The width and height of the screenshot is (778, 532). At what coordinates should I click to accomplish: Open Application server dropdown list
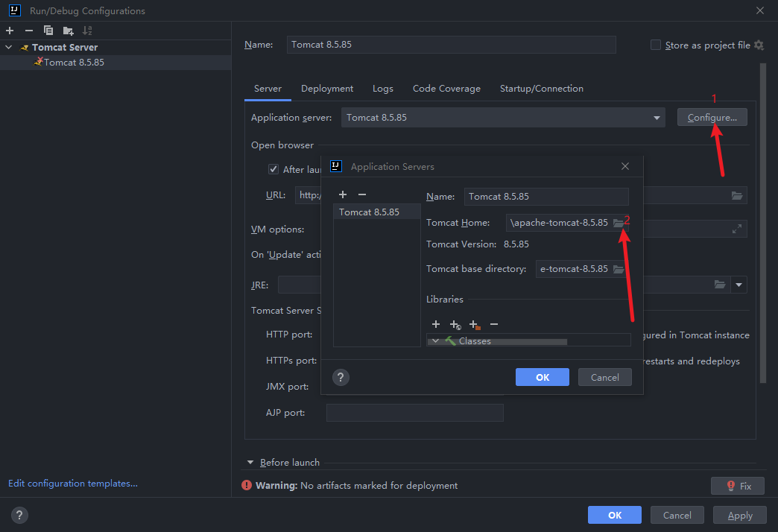(x=657, y=118)
